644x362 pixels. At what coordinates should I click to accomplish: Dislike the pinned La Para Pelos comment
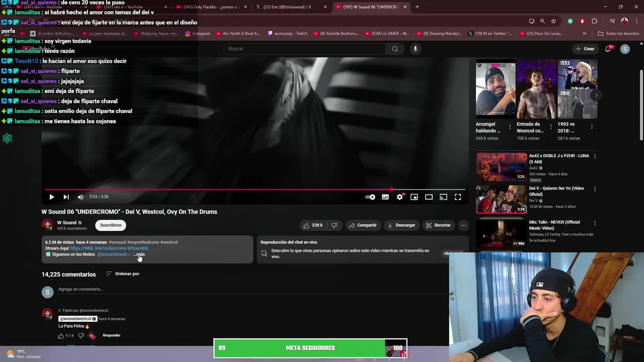click(81, 336)
